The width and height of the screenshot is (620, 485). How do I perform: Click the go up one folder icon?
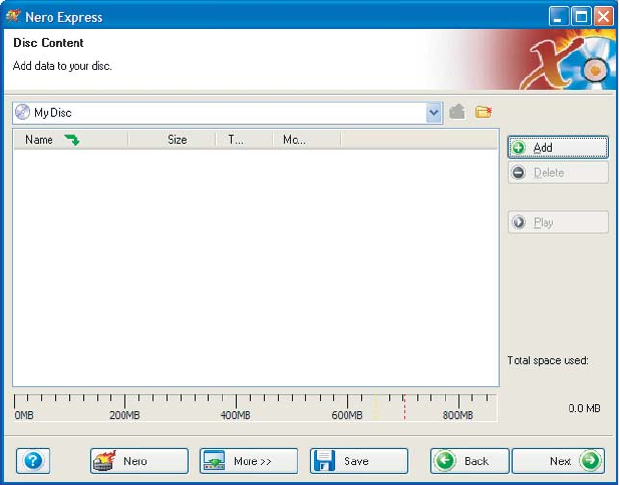(457, 112)
